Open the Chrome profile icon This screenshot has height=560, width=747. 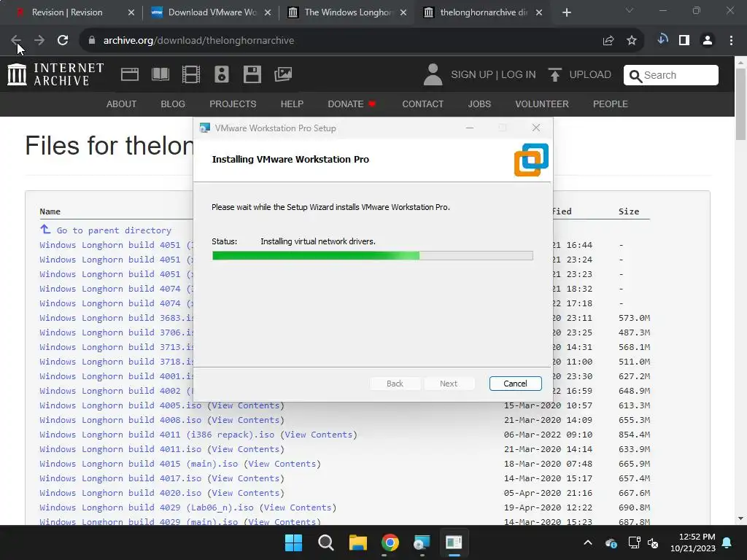708,41
